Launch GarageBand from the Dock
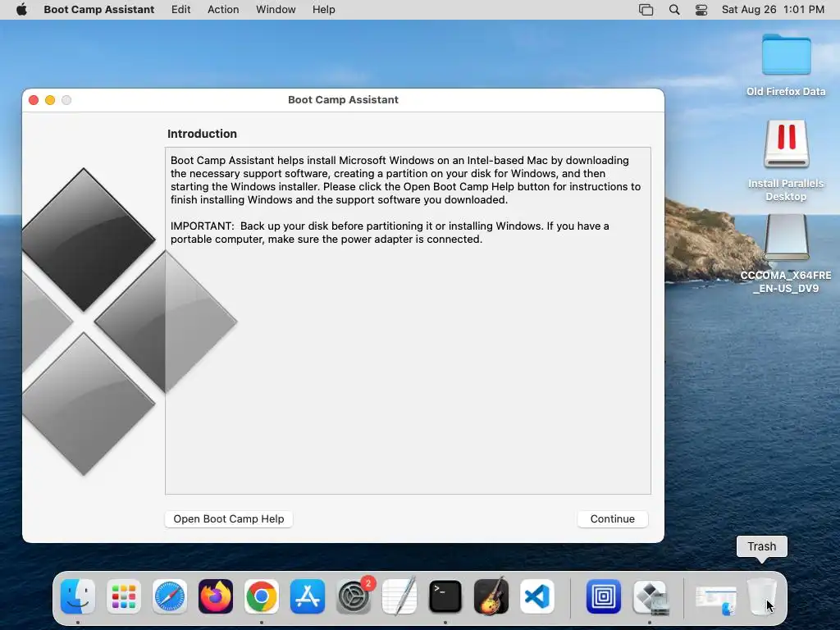840x630 pixels. click(491, 596)
